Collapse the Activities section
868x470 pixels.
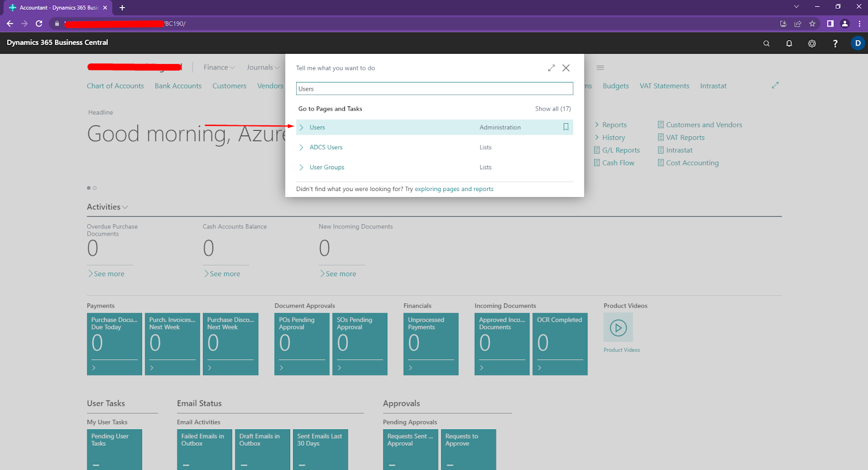(x=107, y=207)
